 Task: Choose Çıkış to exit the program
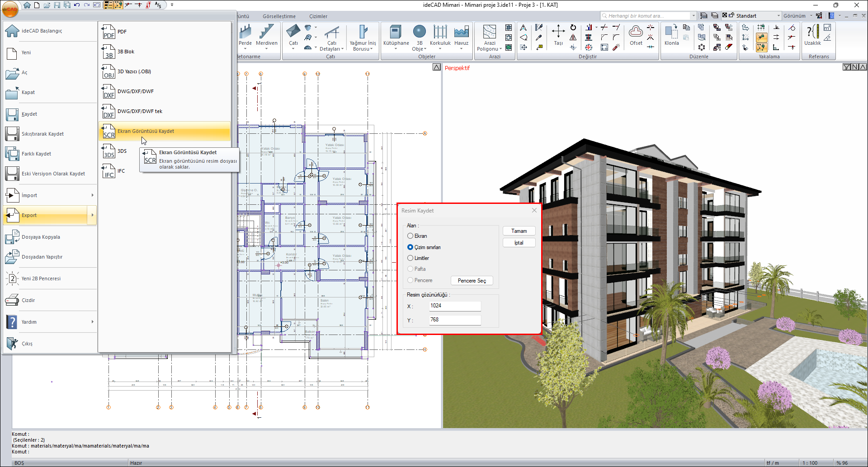(50, 344)
